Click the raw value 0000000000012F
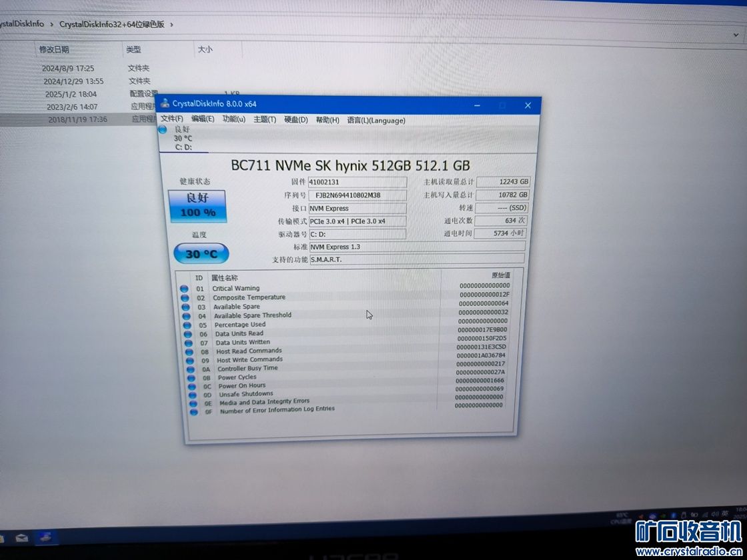This screenshot has height=560, width=747. point(484,295)
